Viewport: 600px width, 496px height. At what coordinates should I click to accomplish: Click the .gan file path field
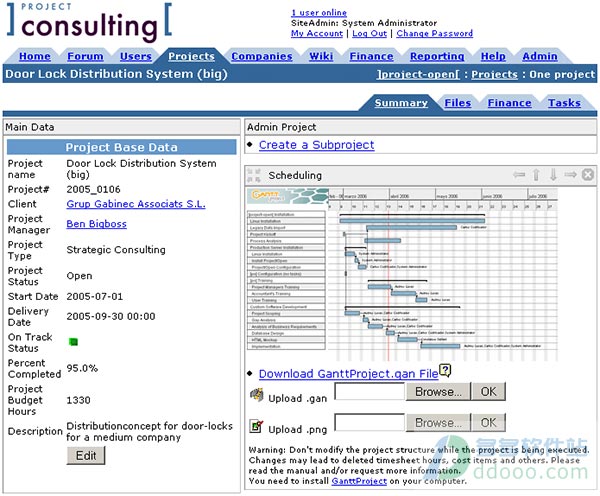pyautogui.click(x=369, y=392)
